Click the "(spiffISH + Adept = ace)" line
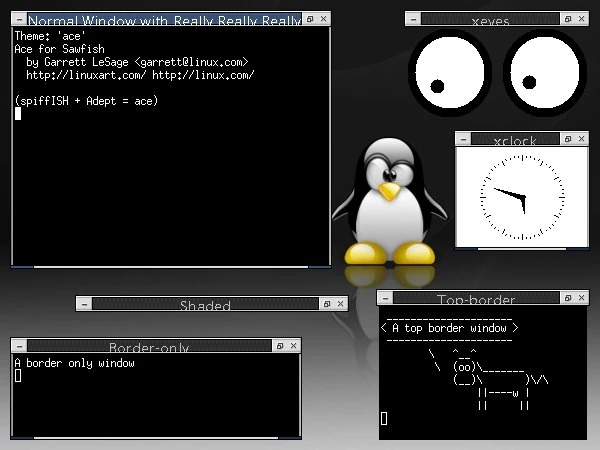The image size is (600, 450). [86, 101]
